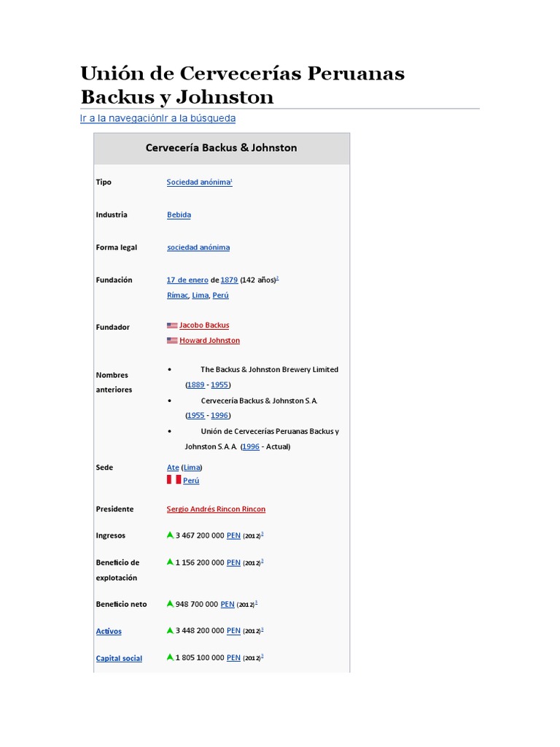Click the US flag beside Jacobo Backus
This screenshot has height=747, width=560.
click(172, 325)
